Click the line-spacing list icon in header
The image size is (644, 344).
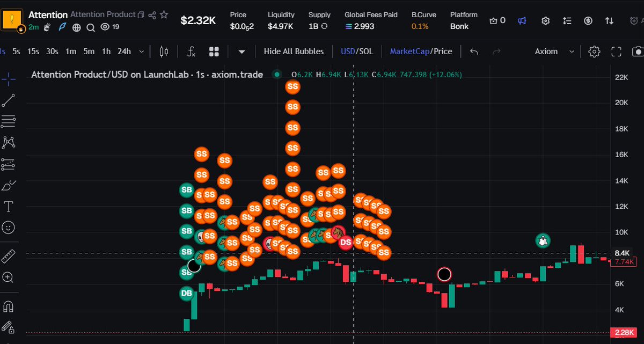pyautogui.click(x=567, y=20)
